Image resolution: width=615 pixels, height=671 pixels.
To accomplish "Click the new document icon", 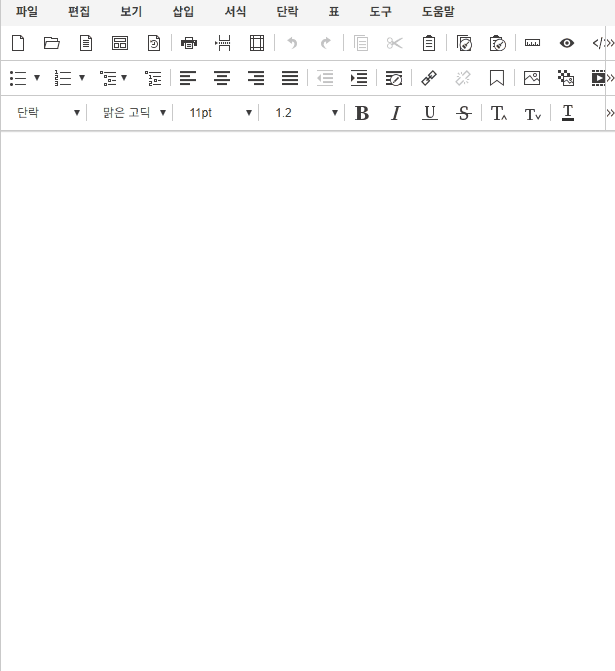I will 17,43.
